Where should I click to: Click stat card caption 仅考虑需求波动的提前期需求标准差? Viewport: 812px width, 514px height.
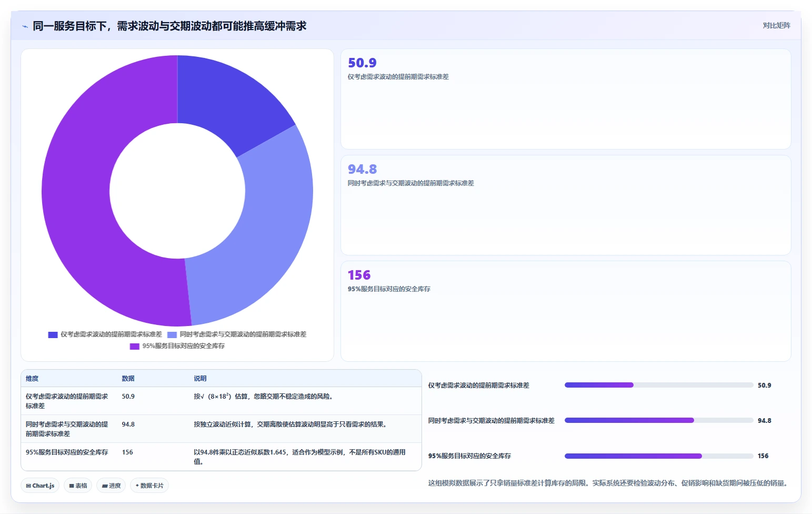tap(398, 77)
